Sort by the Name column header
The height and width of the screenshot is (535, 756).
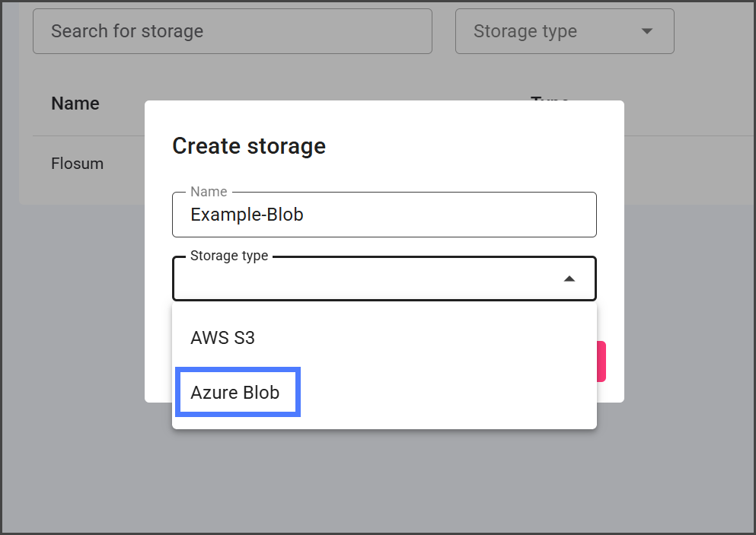(75, 103)
